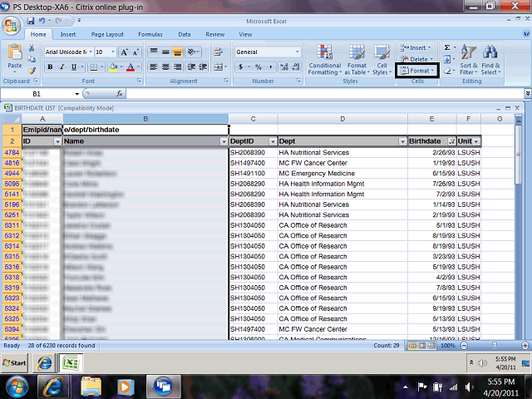This screenshot has height=399, width=532.
Task: Increase font size with Grow Font
Action: pos(124,52)
